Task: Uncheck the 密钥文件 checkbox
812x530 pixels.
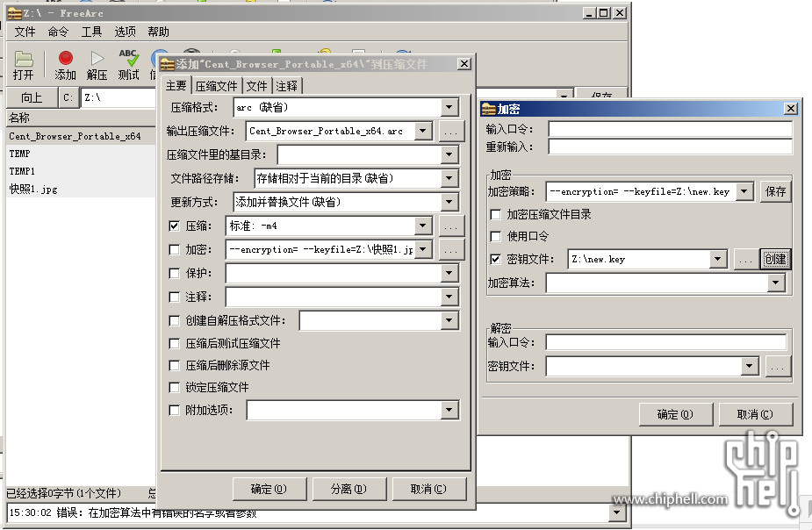Action: pyautogui.click(x=496, y=260)
